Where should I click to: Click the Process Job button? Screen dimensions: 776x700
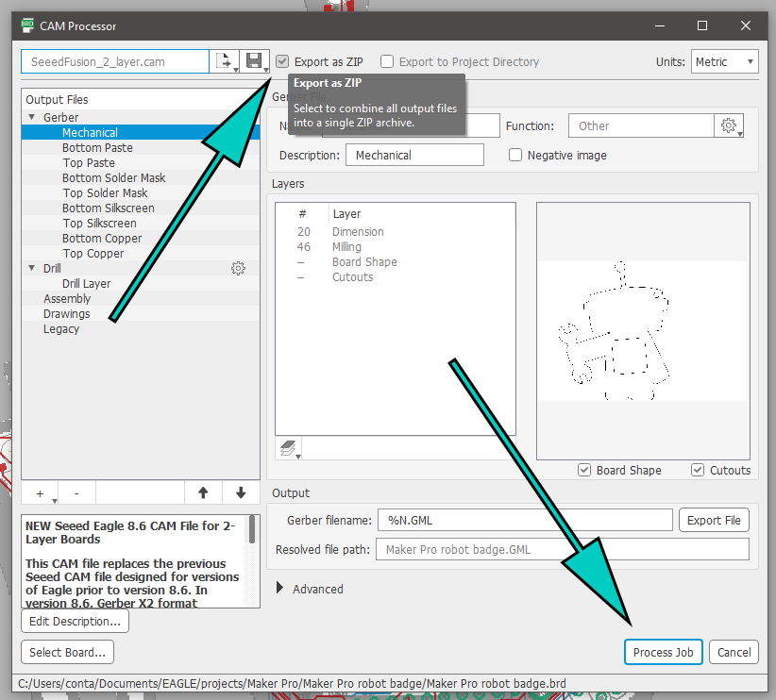tap(663, 652)
